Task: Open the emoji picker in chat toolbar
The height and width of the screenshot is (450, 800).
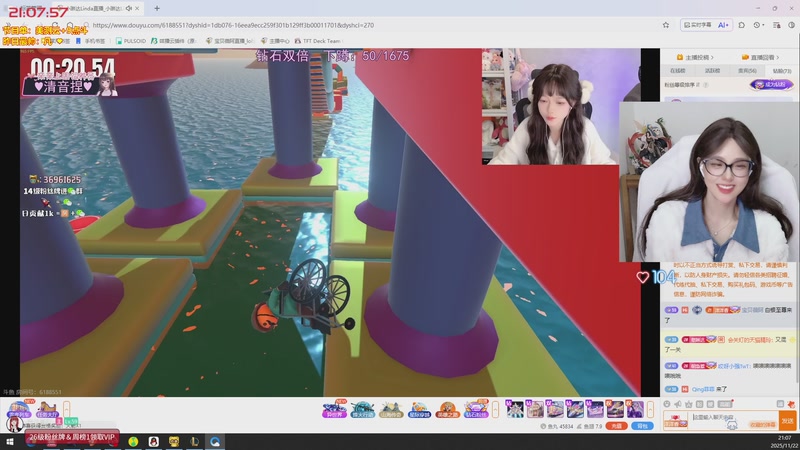Action: [x=667, y=404]
